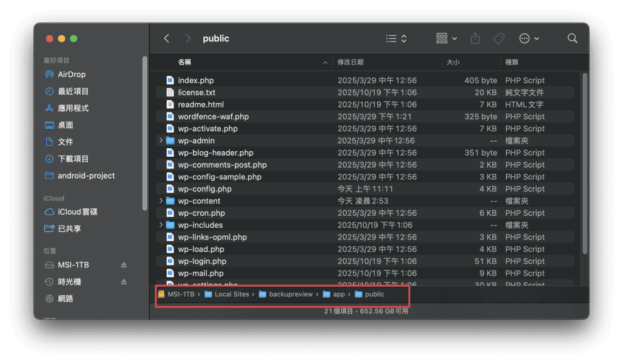Open iCloud雲碟 in the sidebar

(77, 212)
